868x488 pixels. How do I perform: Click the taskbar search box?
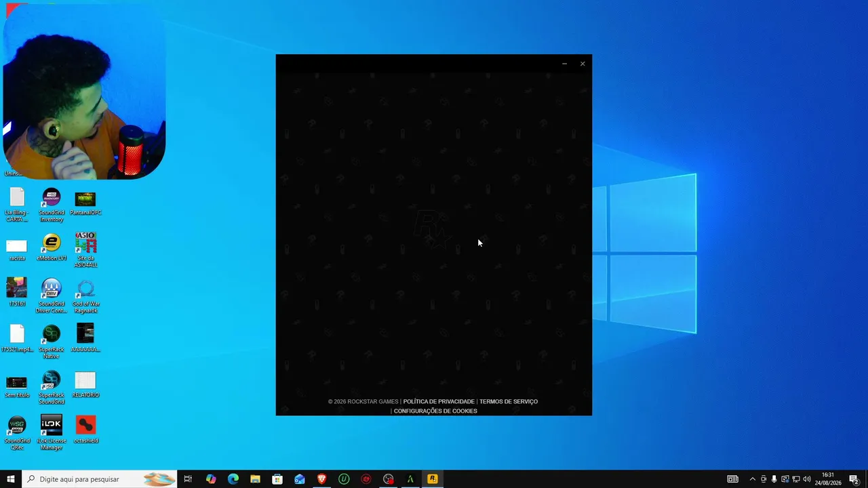[x=99, y=479]
